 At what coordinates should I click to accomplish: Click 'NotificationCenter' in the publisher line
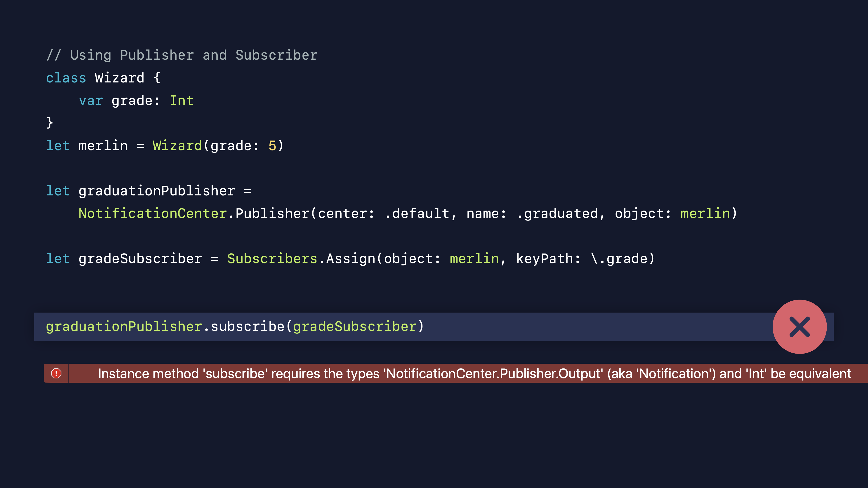tap(153, 213)
